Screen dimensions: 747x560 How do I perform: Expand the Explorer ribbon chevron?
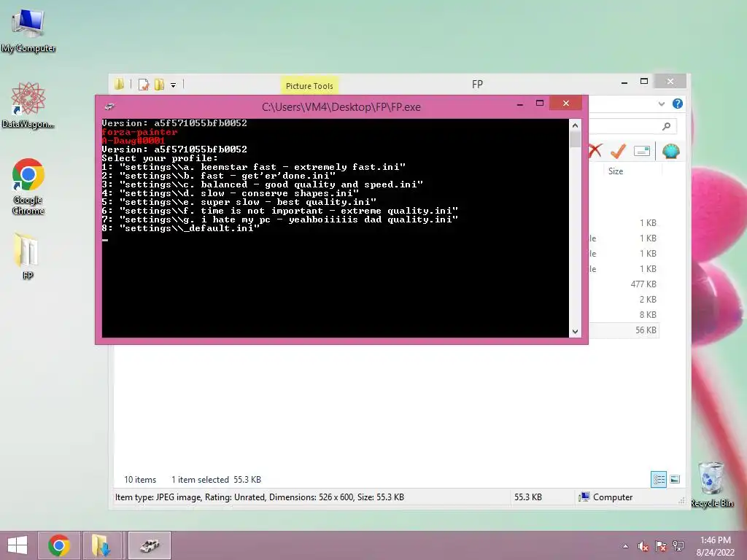click(x=661, y=104)
